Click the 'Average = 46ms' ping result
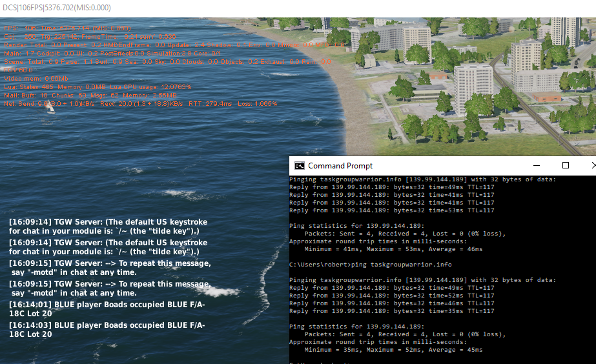Screen dimensions: 596x364 click(x=455, y=249)
